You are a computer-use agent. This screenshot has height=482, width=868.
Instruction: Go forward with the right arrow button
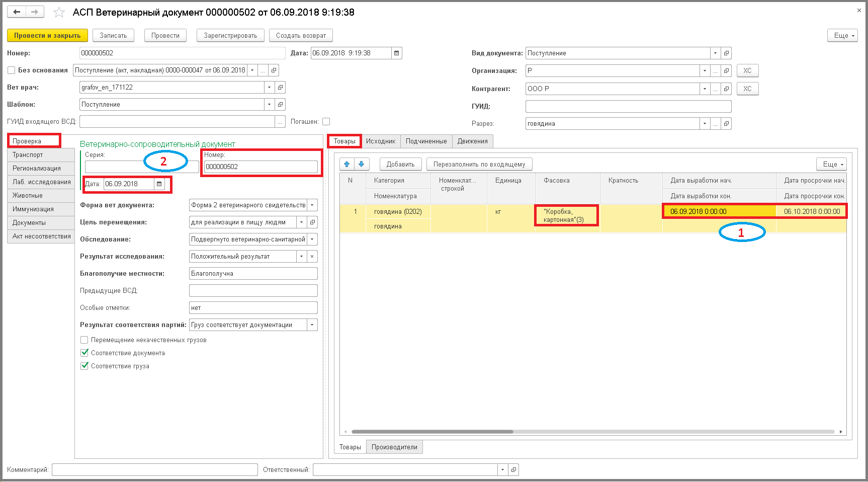pyautogui.click(x=34, y=12)
